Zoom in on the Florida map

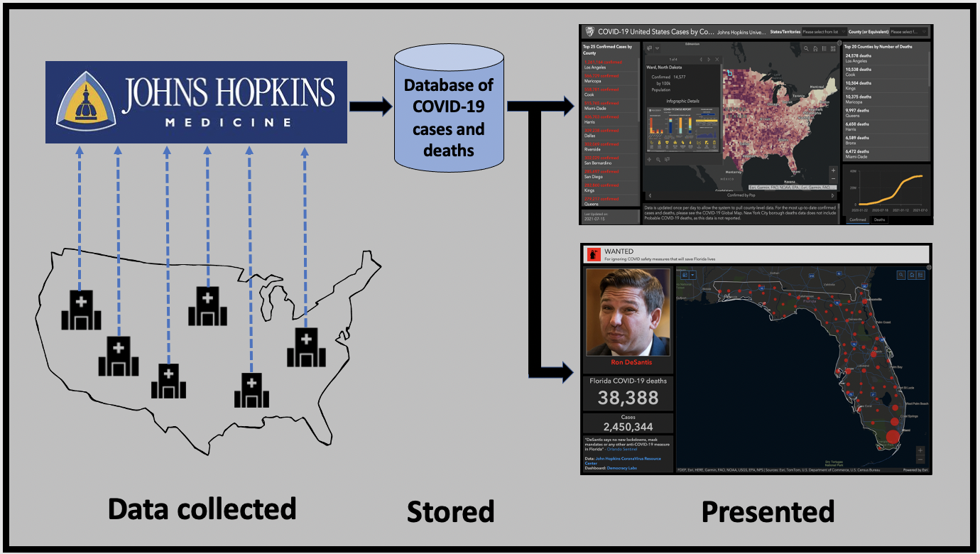(x=920, y=450)
